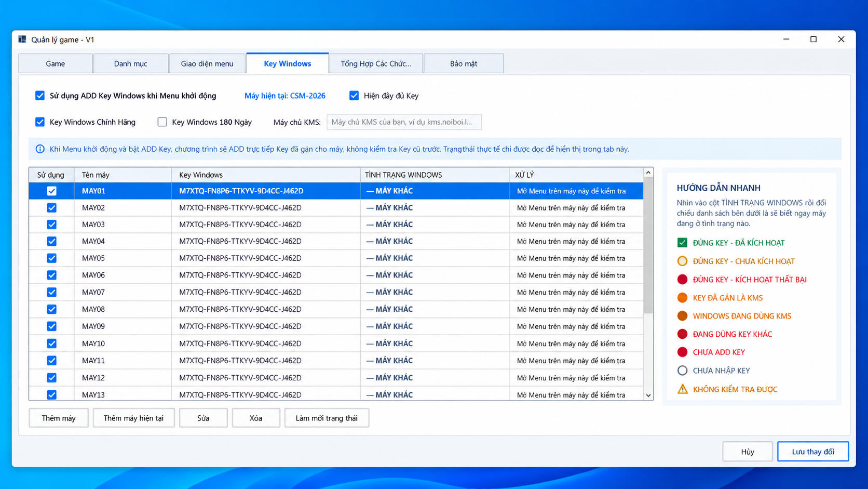
Task: Click the Xóa button
Action: (x=256, y=418)
